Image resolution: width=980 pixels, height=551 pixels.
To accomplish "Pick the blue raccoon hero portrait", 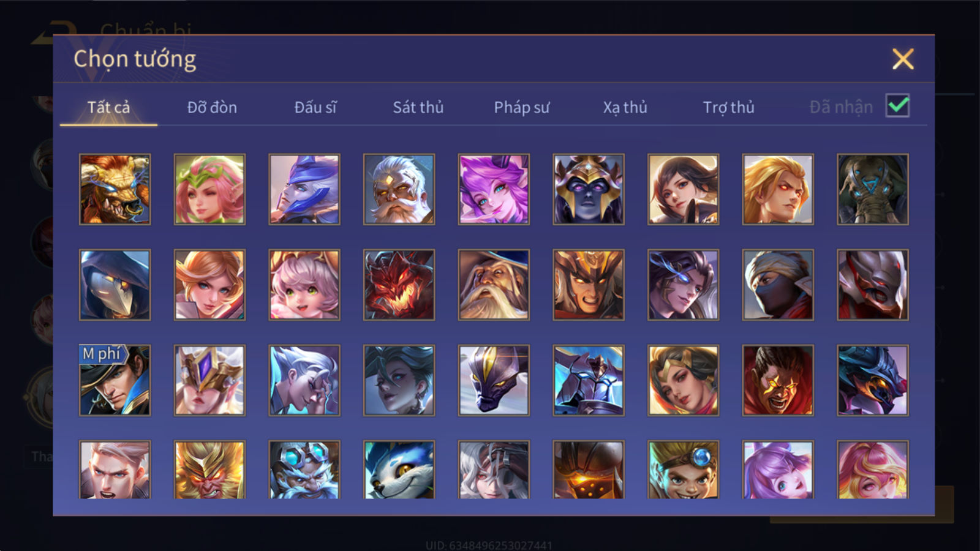I will pos(399,470).
